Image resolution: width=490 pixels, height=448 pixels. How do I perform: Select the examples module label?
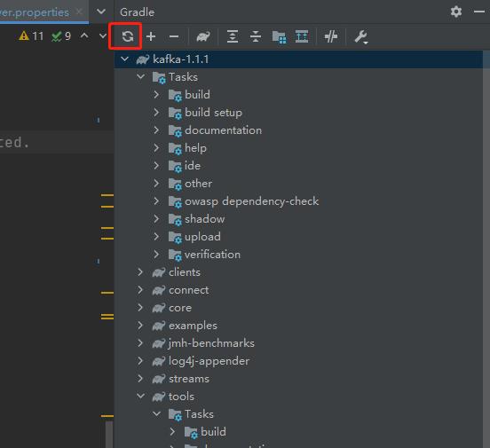[193, 326]
